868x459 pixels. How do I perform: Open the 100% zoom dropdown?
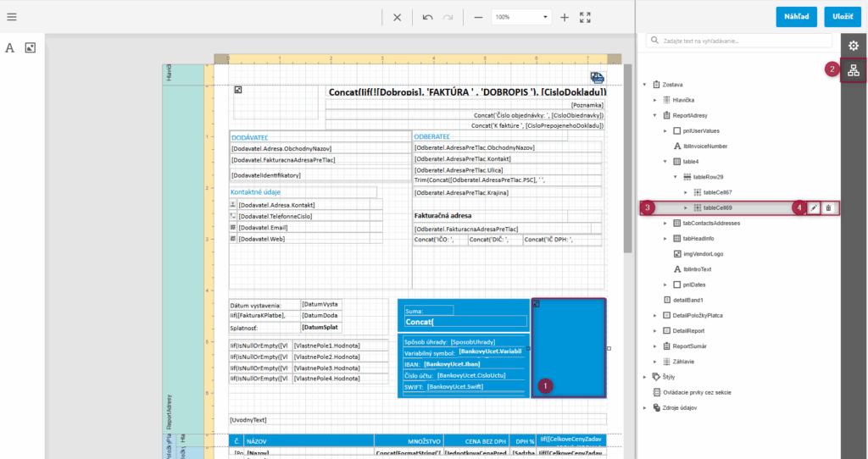click(544, 17)
